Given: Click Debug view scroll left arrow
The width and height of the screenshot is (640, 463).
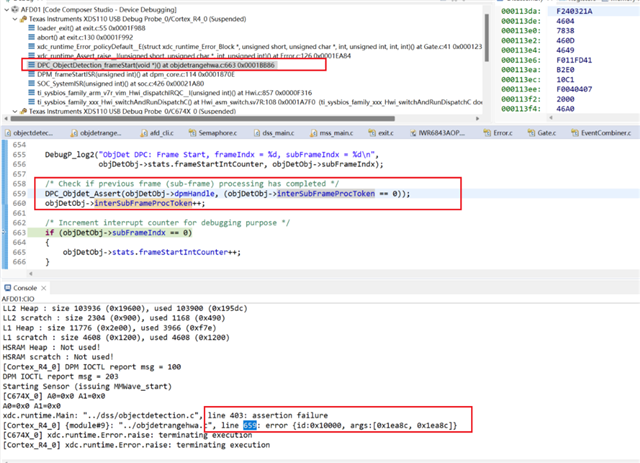Looking at the screenshot, I should (x=6, y=118).
